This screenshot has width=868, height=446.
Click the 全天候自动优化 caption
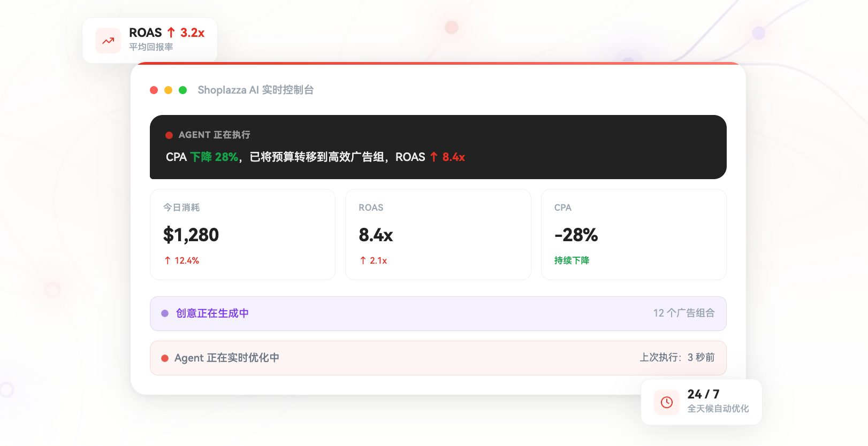(x=718, y=409)
